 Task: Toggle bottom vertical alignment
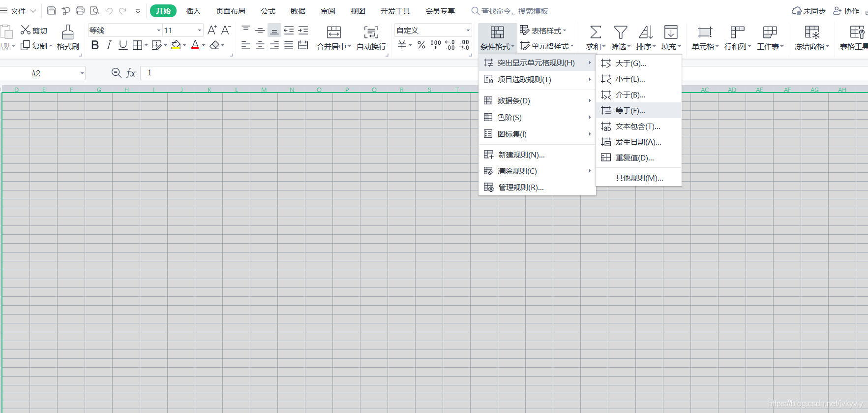(x=274, y=30)
